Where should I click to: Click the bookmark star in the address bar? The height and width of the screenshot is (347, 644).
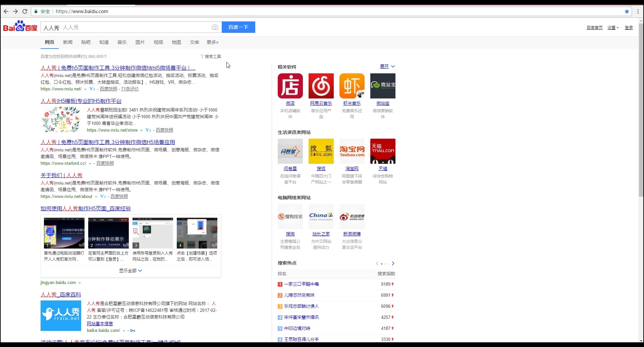pos(627,11)
